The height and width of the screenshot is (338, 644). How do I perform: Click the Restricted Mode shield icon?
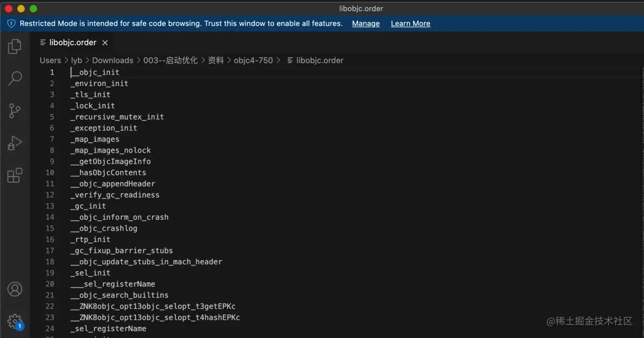click(x=11, y=24)
